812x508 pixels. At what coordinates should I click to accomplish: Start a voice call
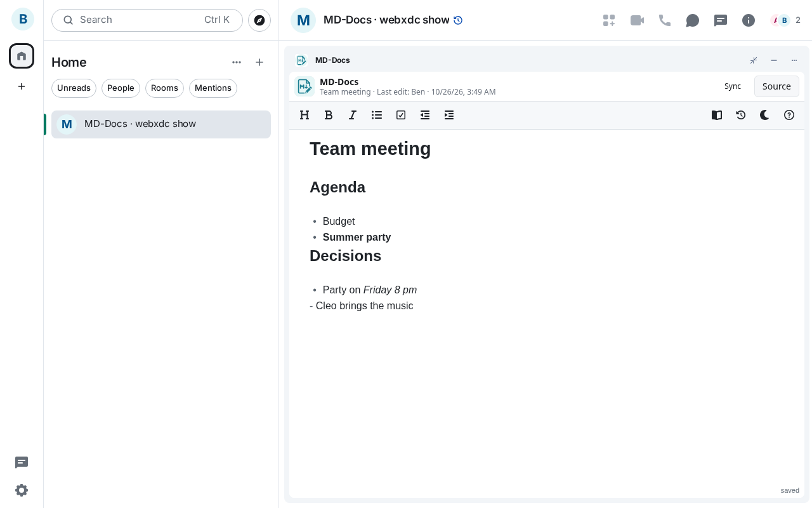pyautogui.click(x=665, y=20)
